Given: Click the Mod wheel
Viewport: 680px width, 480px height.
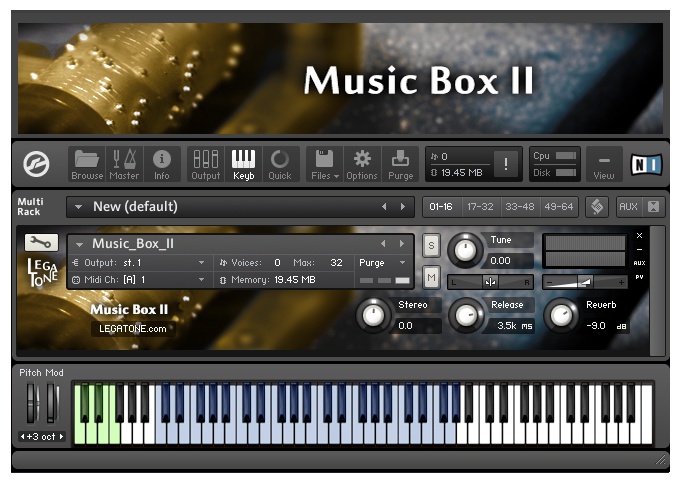Looking at the screenshot, I should (x=51, y=403).
